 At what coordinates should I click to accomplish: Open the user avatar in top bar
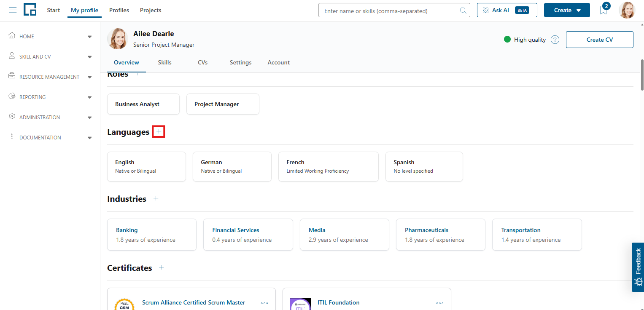click(x=627, y=10)
